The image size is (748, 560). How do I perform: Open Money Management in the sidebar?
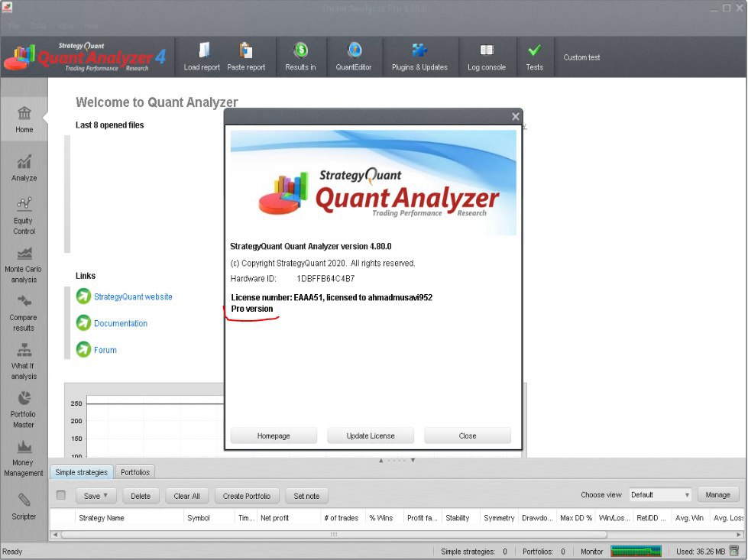pyautogui.click(x=24, y=458)
